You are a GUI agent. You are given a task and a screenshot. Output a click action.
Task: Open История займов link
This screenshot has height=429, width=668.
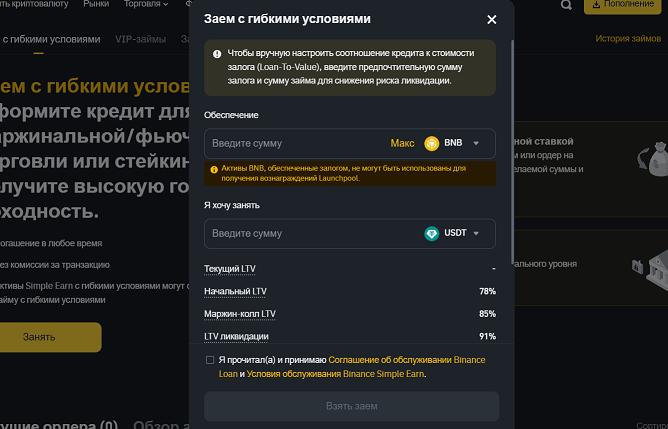click(628, 39)
